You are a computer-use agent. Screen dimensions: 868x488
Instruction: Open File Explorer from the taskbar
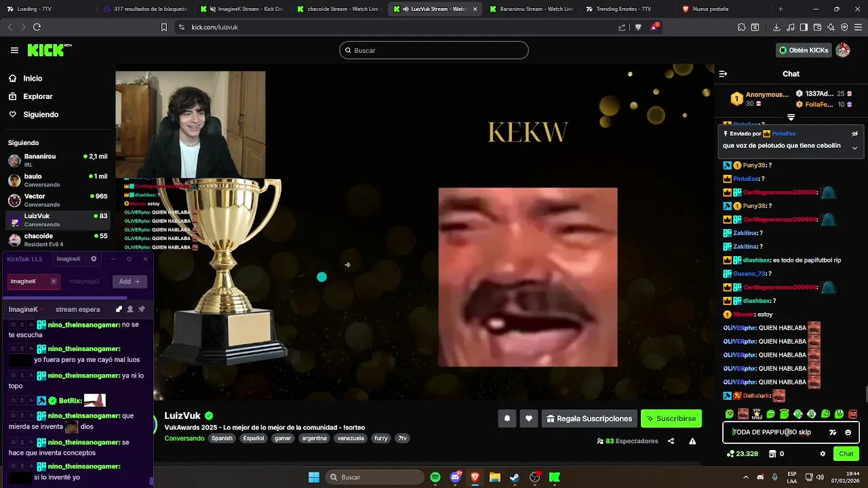494,477
